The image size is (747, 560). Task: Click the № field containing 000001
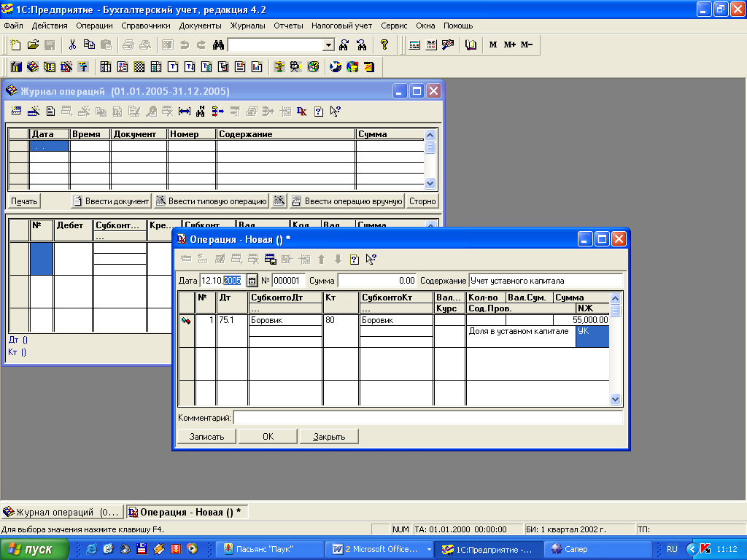[x=287, y=281]
